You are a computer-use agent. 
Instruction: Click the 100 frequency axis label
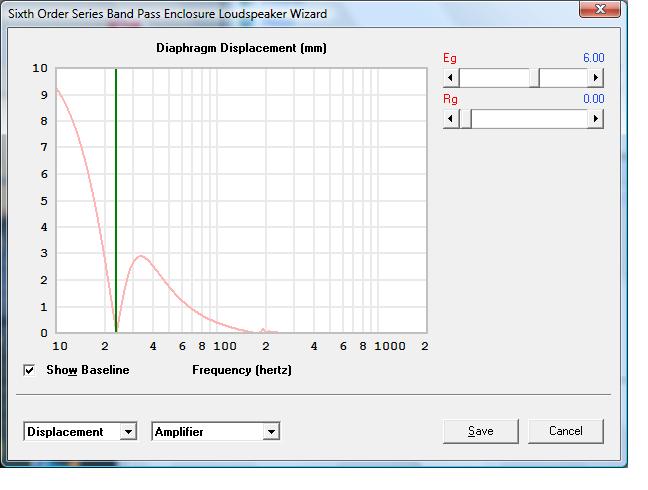(225, 346)
